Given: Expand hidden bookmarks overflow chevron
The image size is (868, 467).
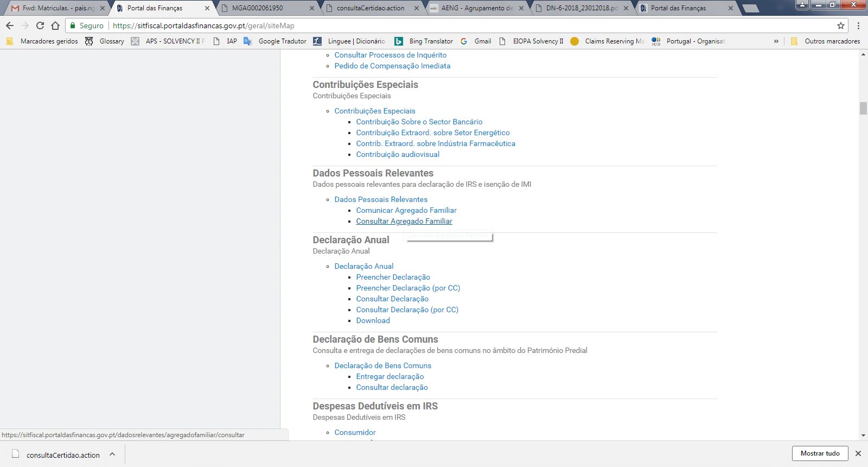Looking at the screenshot, I should (776, 41).
